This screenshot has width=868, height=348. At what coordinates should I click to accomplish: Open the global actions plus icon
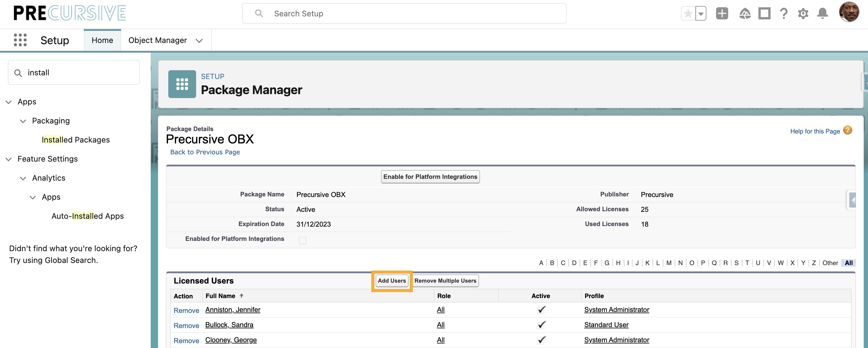click(x=722, y=14)
